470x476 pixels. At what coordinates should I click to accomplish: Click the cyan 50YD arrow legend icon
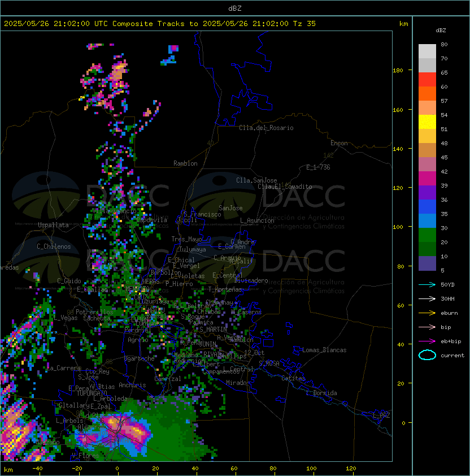pyautogui.click(x=427, y=284)
